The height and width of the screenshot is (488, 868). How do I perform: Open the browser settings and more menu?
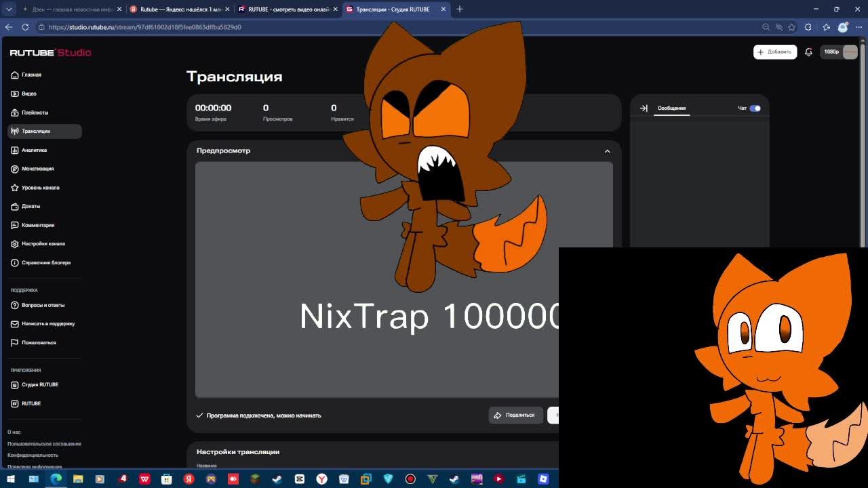click(x=859, y=27)
